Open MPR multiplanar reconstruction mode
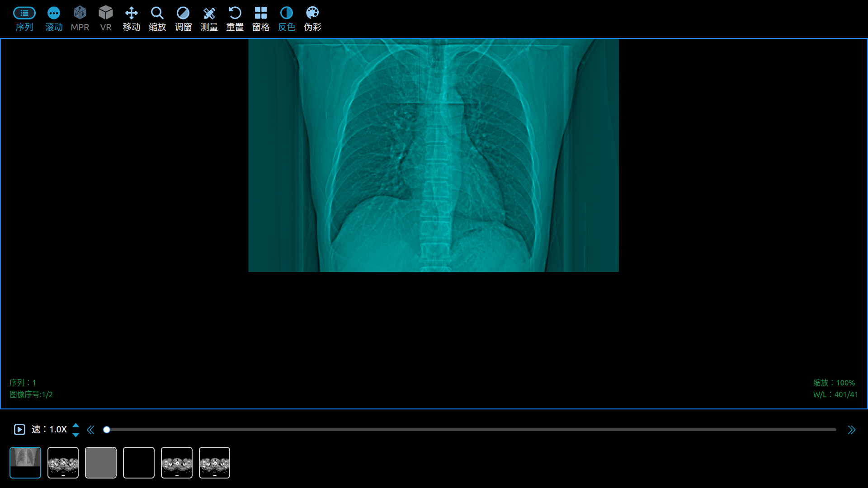This screenshot has width=868, height=488. click(x=80, y=18)
